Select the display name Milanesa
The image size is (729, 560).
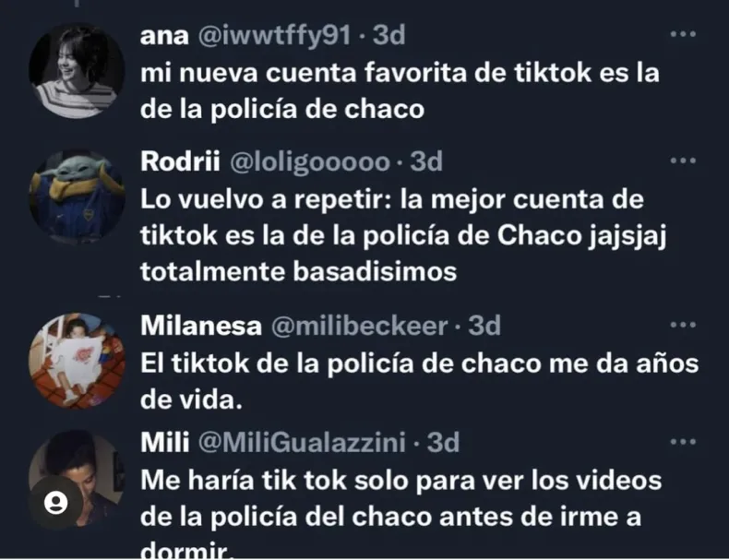[201, 326]
